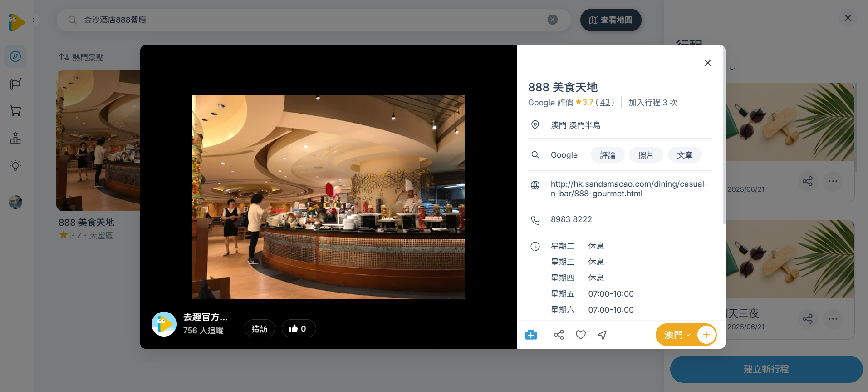Click the 造訪 button
The height and width of the screenshot is (392, 868).
(x=260, y=329)
